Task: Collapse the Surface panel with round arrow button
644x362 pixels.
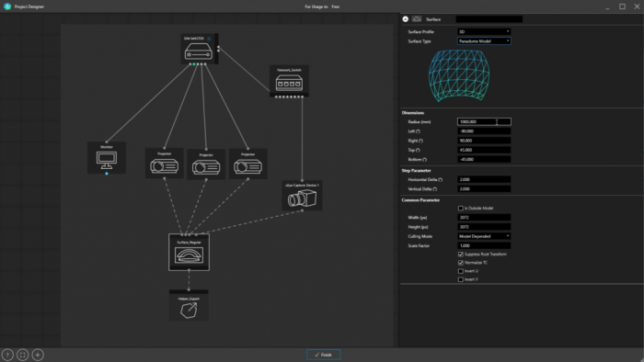Action: pyautogui.click(x=406, y=19)
